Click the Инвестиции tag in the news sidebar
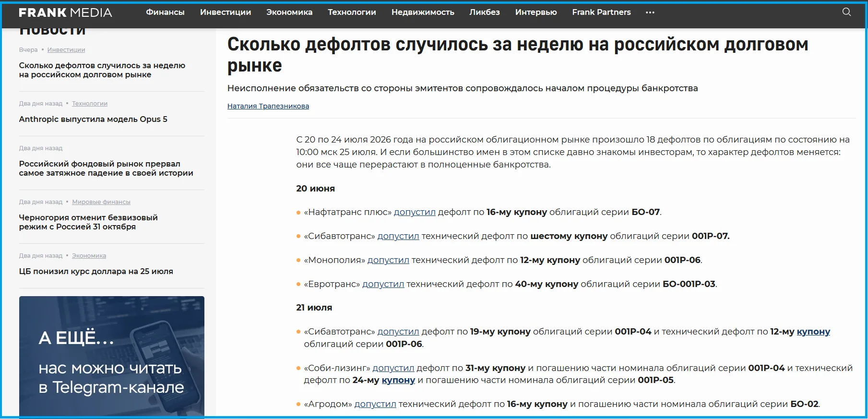The height and width of the screenshot is (419, 868). [66, 50]
